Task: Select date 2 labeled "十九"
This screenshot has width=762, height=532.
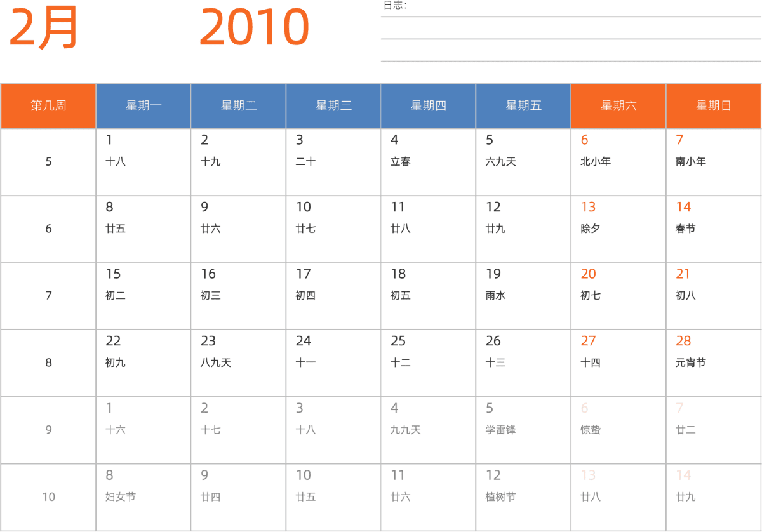Action: click(239, 162)
